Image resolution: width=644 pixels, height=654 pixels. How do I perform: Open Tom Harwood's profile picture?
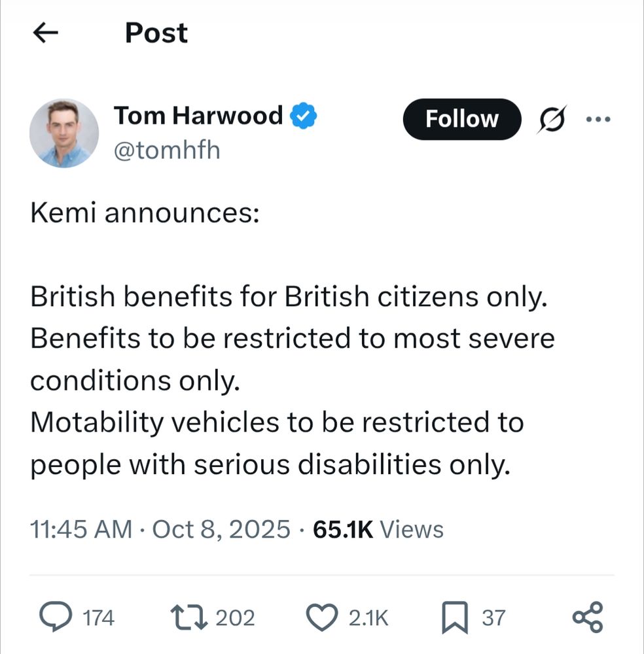click(x=64, y=133)
